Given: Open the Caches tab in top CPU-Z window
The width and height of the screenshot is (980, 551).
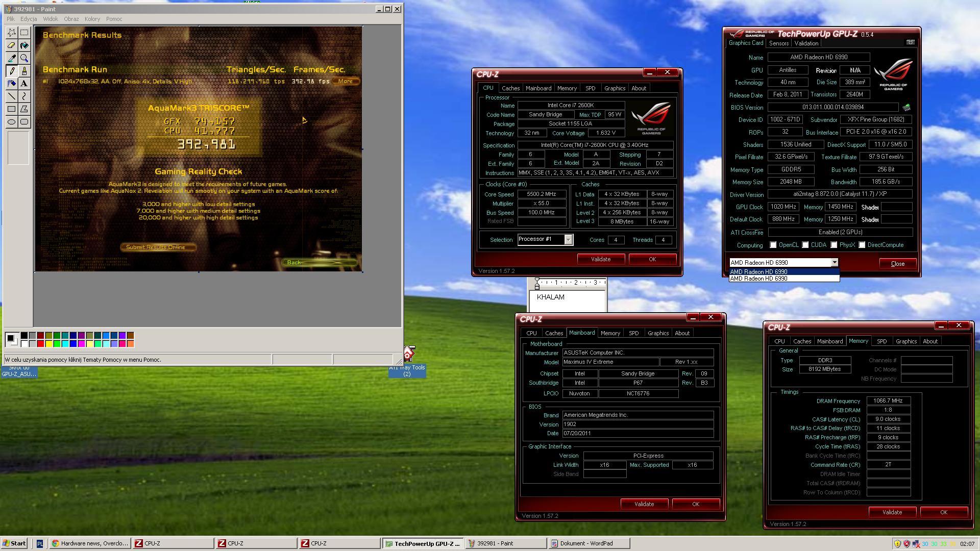Looking at the screenshot, I should point(510,88).
